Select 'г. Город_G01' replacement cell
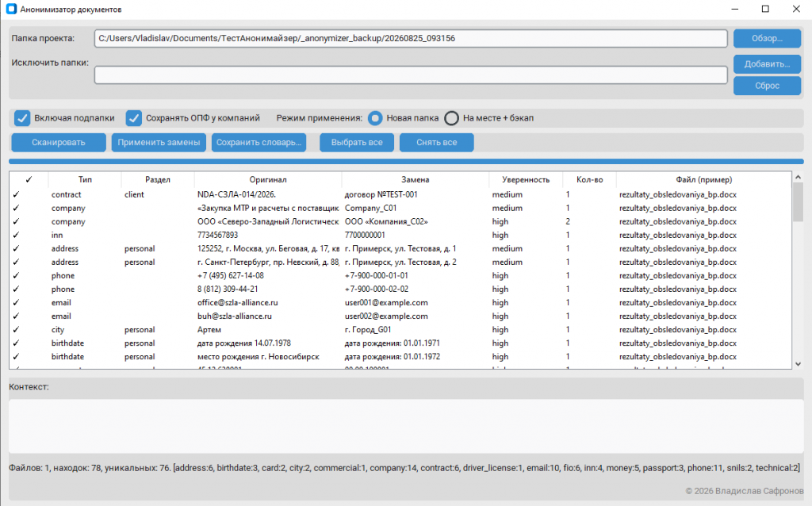The width and height of the screenshot is (812, 506). (416, 329)
